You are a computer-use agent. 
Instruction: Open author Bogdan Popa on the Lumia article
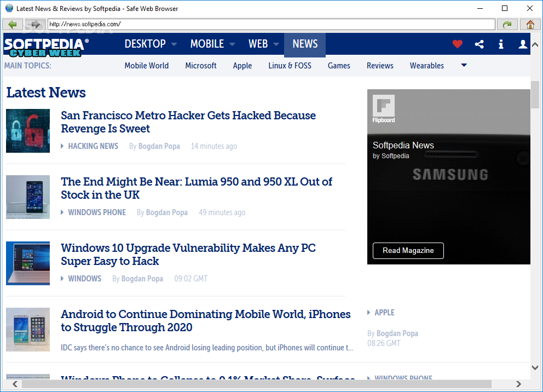[x=166, y=212]
